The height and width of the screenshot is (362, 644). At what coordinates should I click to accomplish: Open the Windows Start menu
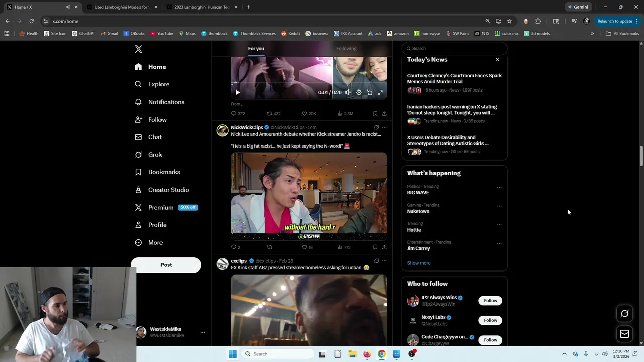pyautogui.click(x=233, y=354)
